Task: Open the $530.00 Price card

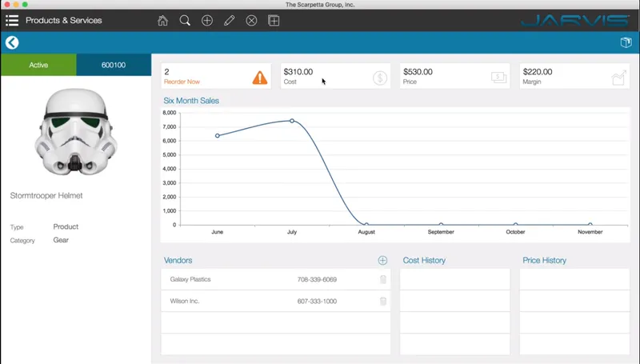Action: 454,76
